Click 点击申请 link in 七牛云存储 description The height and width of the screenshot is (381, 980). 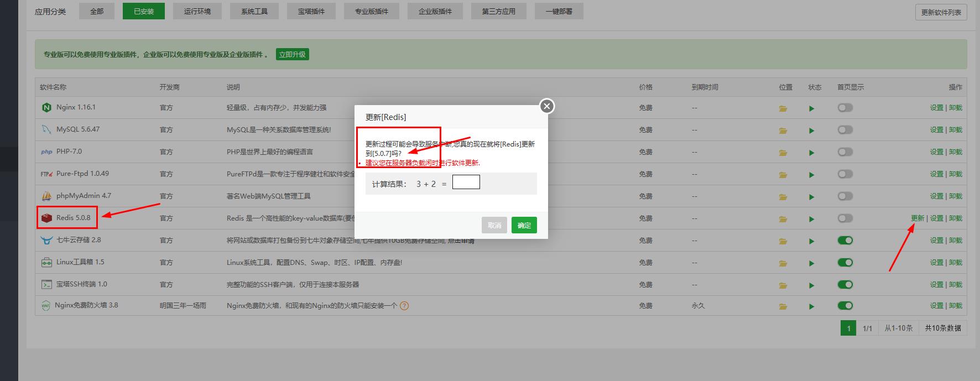coord(461,241)
